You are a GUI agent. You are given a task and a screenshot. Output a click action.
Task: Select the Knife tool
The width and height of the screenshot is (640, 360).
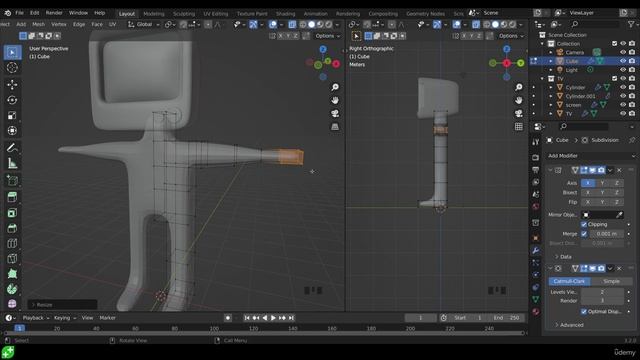point(12,259)
